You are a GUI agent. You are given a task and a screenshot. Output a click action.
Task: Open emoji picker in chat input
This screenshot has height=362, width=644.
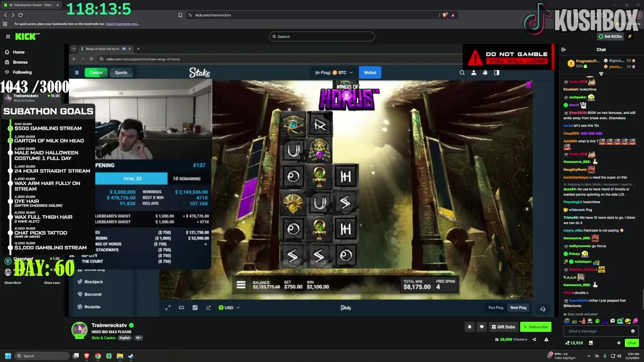[x=633, y=331]
